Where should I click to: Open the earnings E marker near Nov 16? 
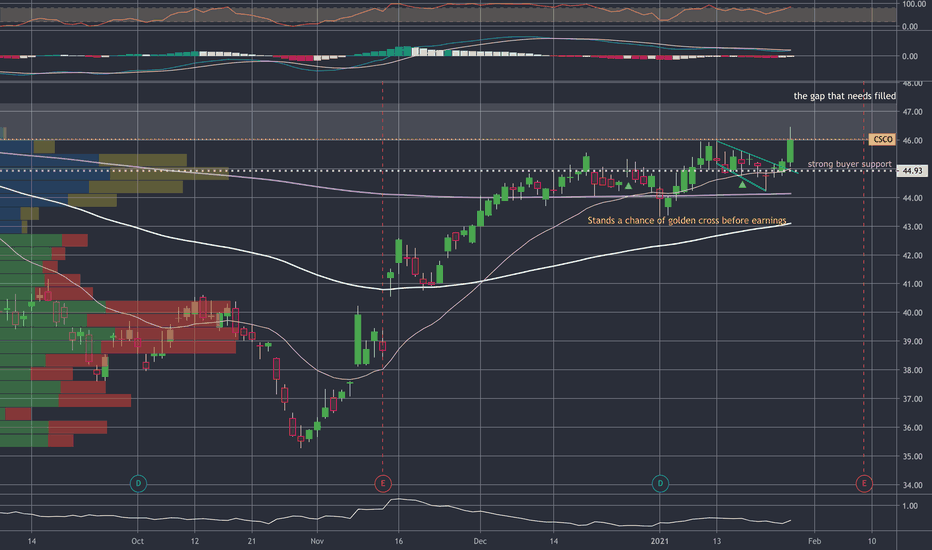[x=383, y=483]
